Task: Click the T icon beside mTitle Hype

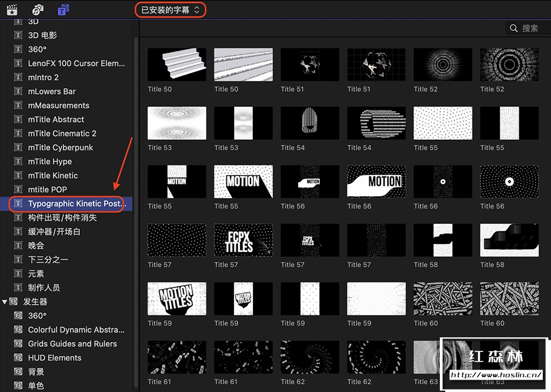Action: pos(18,161)
